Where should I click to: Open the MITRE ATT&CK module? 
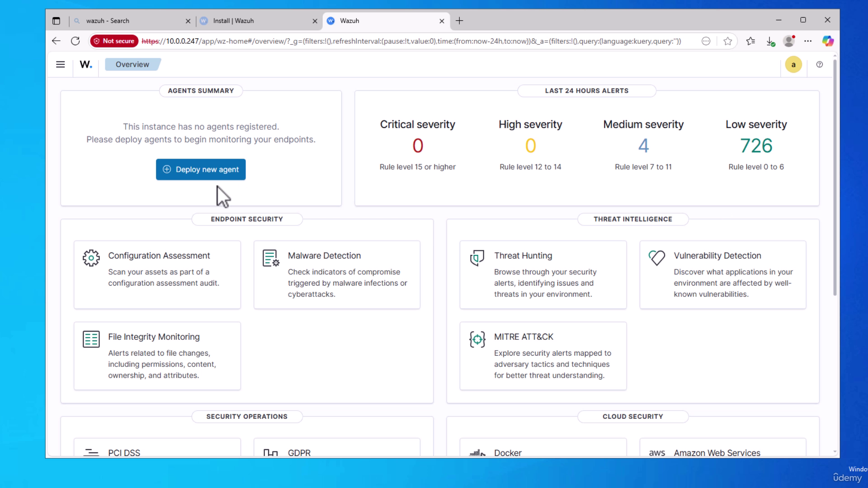pos(543,356)
